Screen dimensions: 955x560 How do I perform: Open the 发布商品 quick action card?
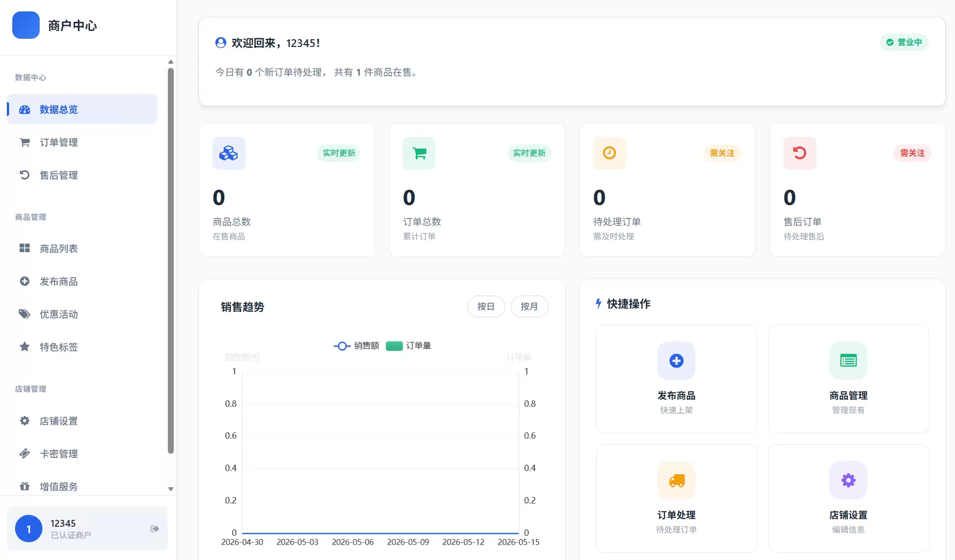click(676, 379)
